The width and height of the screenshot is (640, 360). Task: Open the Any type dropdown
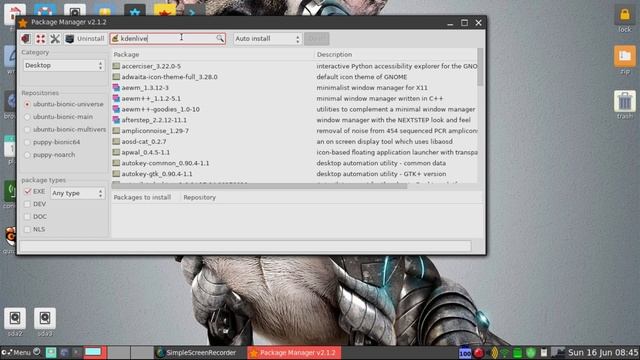click(77, 193)
